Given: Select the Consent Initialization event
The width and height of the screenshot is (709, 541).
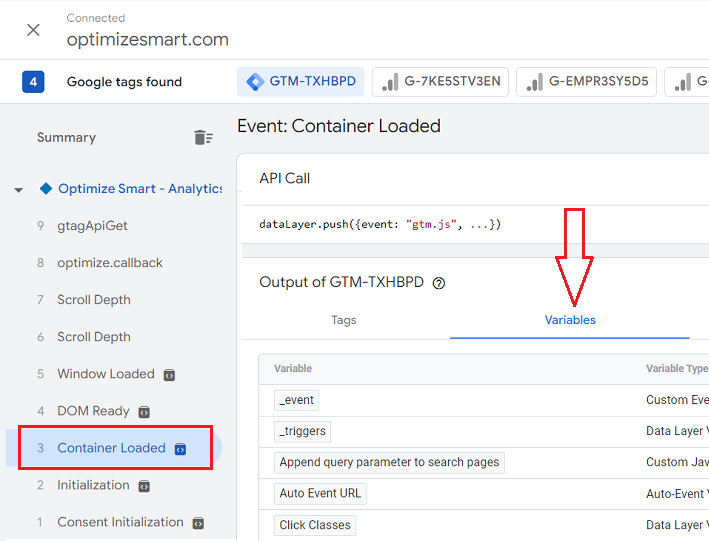Looking at the screenshot, I should click(120, 522).
